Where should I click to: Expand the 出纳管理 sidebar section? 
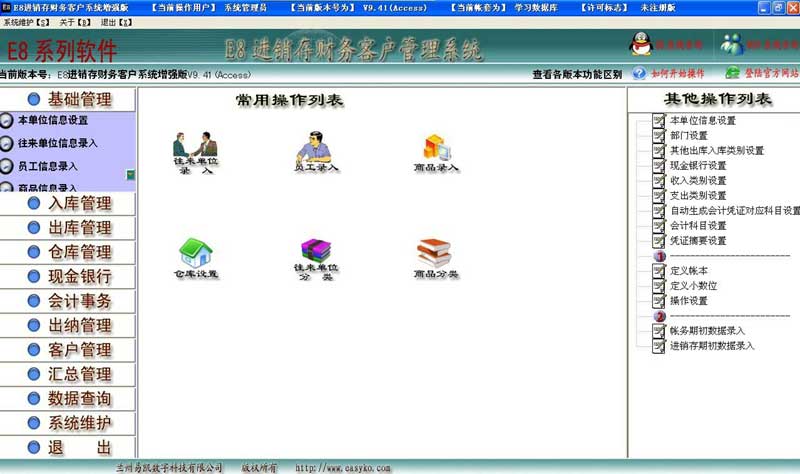point(68,326)
